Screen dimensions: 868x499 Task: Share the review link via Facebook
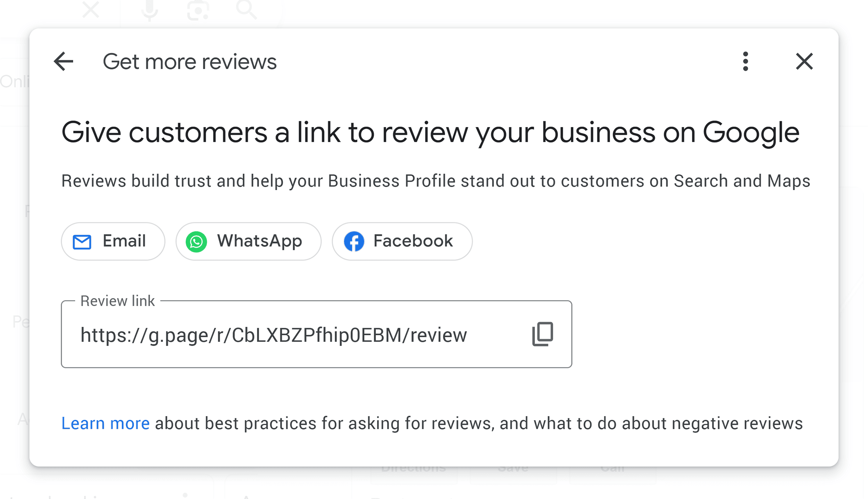click(402, 241)
